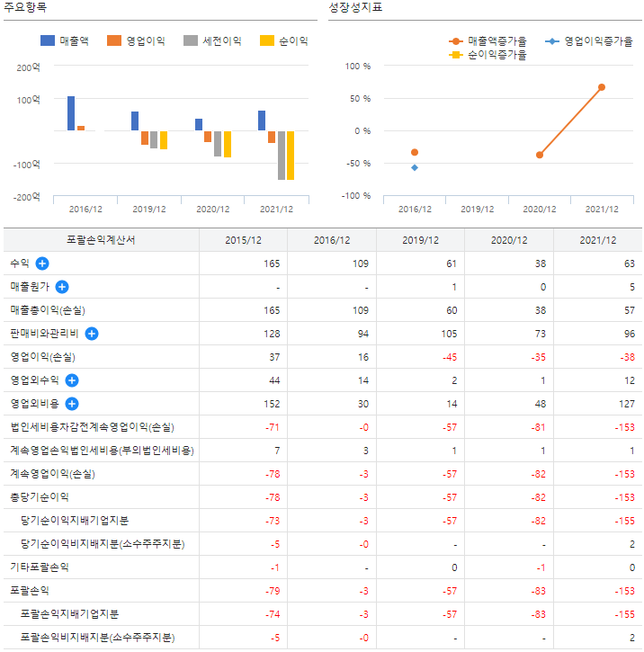Select the 2019/12 table column header
The height and width of the screenshot is (652, 644).
point(420,240)
